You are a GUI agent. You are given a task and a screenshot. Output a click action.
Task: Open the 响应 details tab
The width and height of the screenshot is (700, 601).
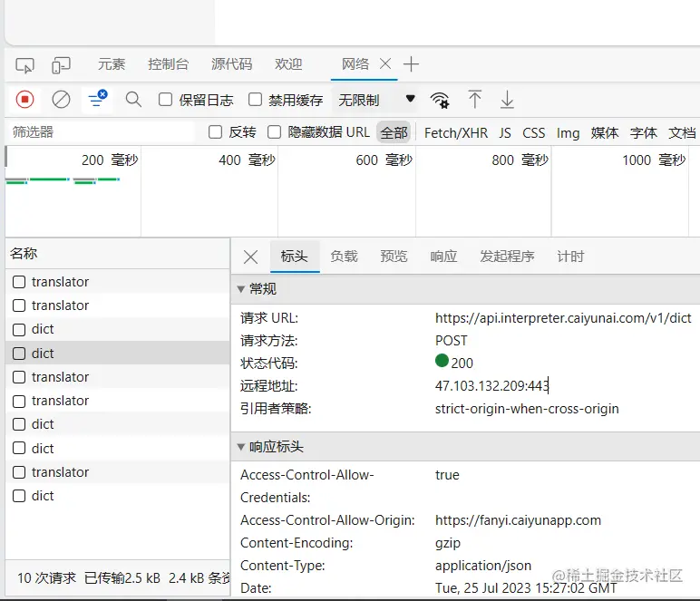443,257
